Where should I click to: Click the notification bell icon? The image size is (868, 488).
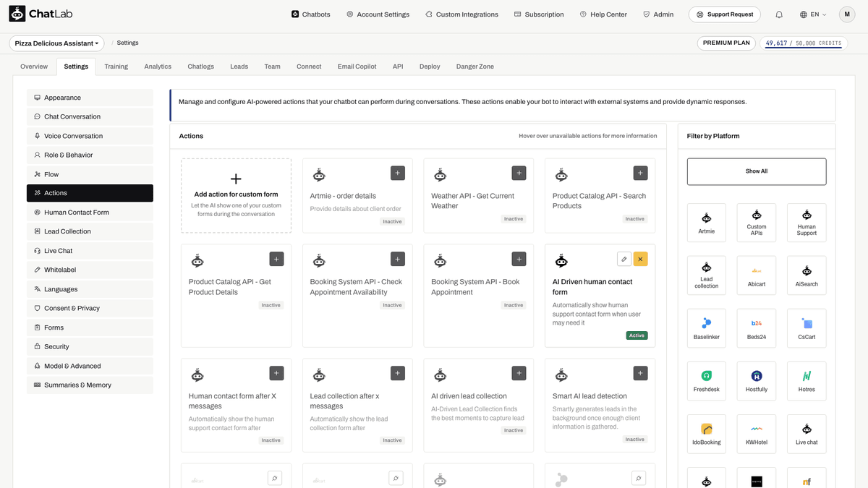[x=779, y=14]
